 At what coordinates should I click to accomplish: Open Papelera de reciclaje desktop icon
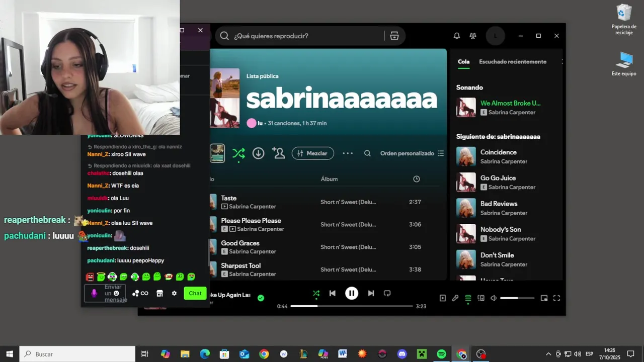tap(624, 20)
